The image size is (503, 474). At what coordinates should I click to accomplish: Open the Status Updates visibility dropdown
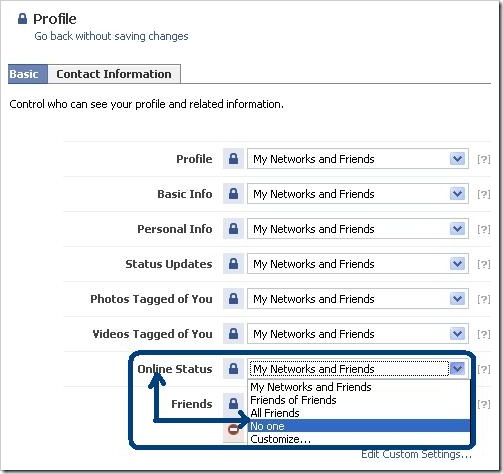click(x=358, y=264)
